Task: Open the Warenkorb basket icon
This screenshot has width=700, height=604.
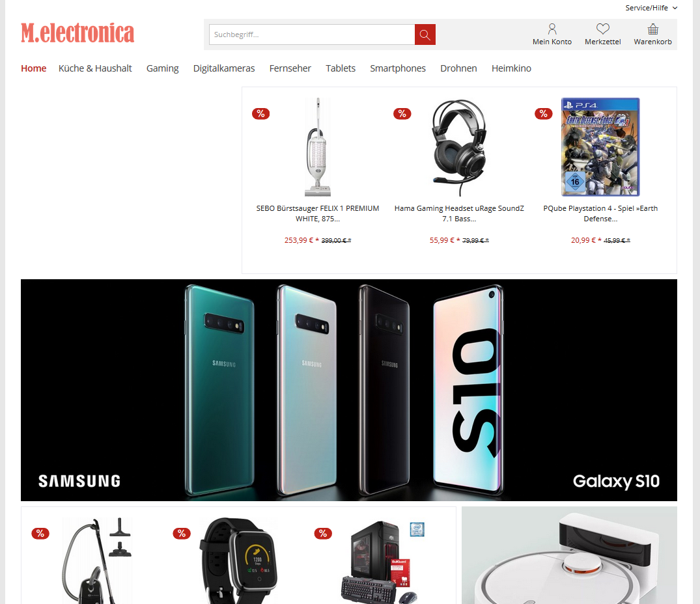Action: pyautogui.click(x=652, y=29)
